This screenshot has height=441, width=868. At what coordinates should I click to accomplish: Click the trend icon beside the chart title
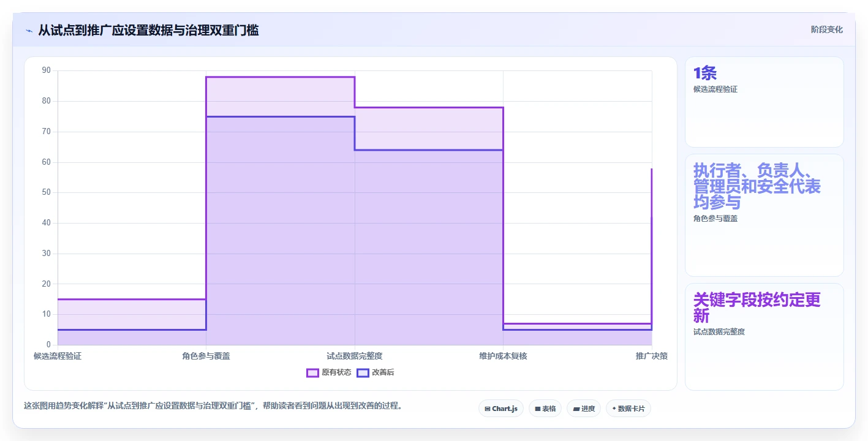(29, 30)
